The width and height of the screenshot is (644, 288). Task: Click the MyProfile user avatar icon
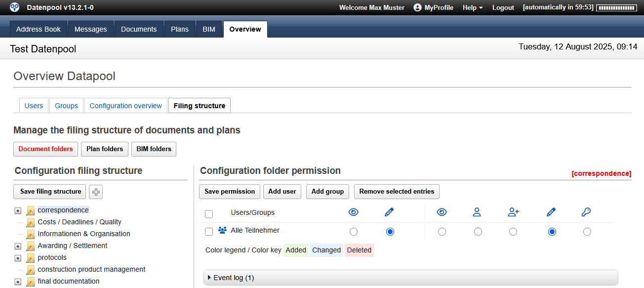click(418, 7)
